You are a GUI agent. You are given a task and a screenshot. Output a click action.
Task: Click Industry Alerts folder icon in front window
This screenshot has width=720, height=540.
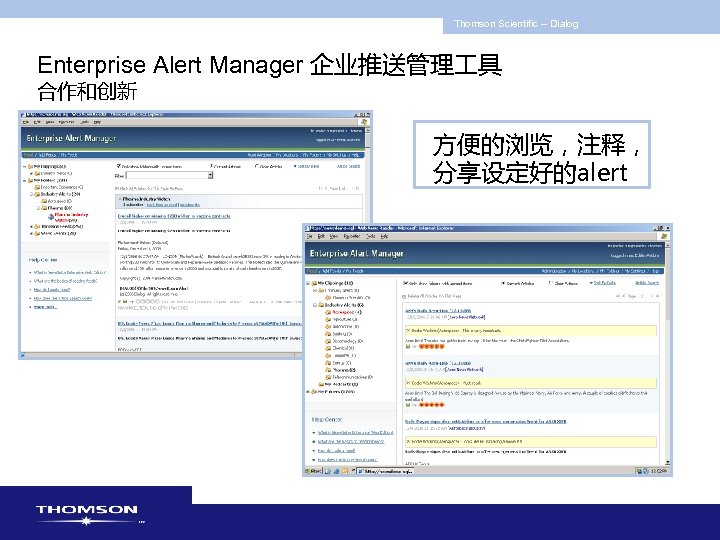(321, 305)
